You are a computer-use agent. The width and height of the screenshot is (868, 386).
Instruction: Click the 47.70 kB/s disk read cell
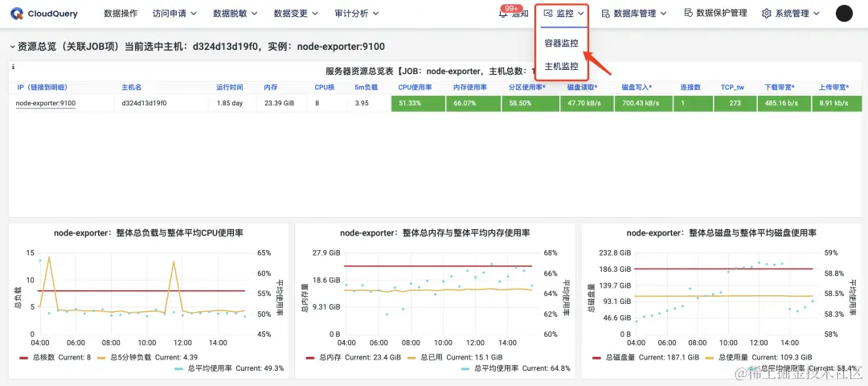pyautogui.click(x=586, y=104)
